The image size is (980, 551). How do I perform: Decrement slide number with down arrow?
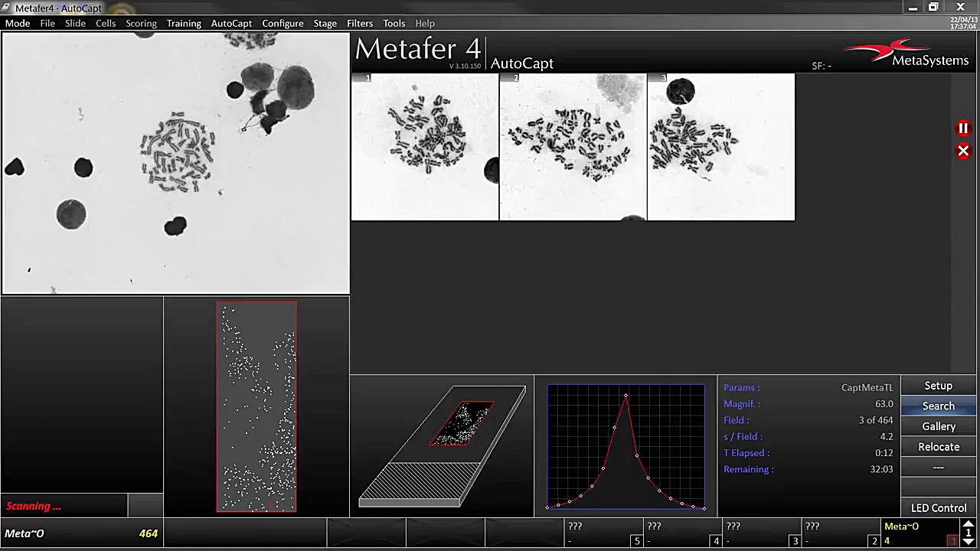(x=969, y=542)
